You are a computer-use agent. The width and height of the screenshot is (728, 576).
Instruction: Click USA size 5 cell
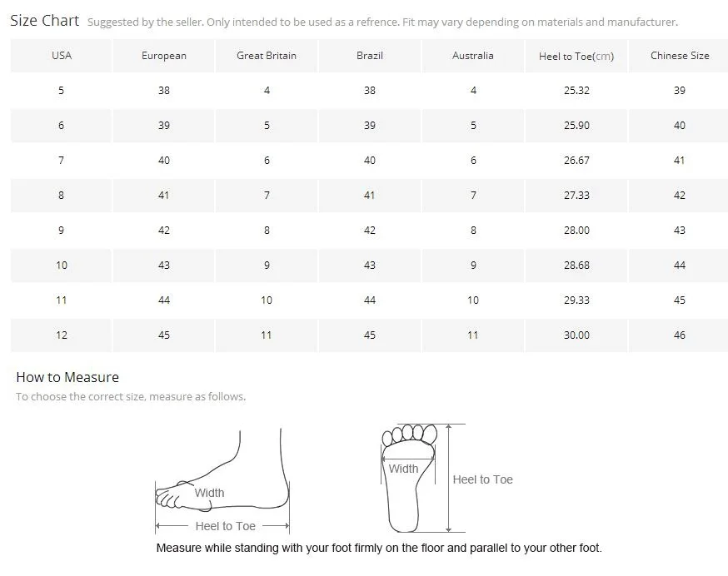[62, 91]
